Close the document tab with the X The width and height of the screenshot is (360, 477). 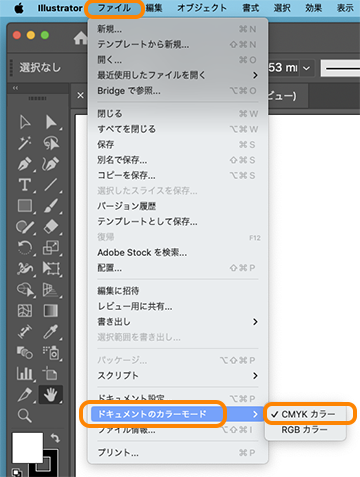(x=80, y=95)
